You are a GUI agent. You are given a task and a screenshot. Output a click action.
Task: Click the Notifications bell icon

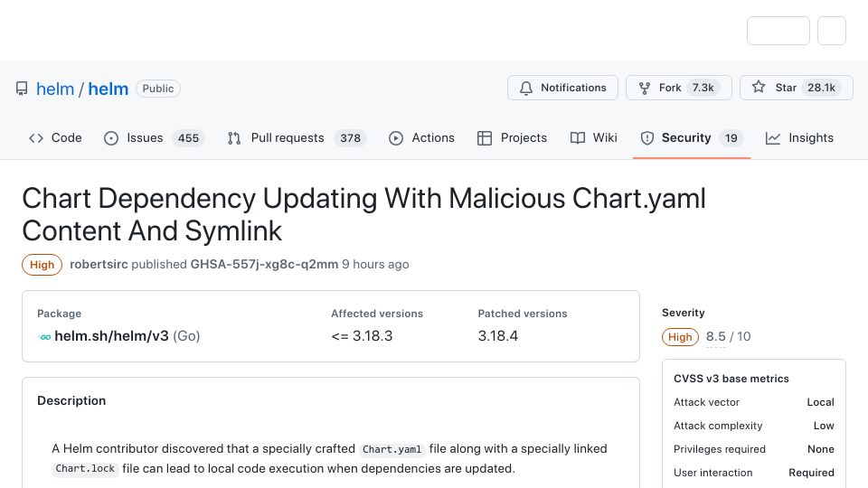(526, 88)
